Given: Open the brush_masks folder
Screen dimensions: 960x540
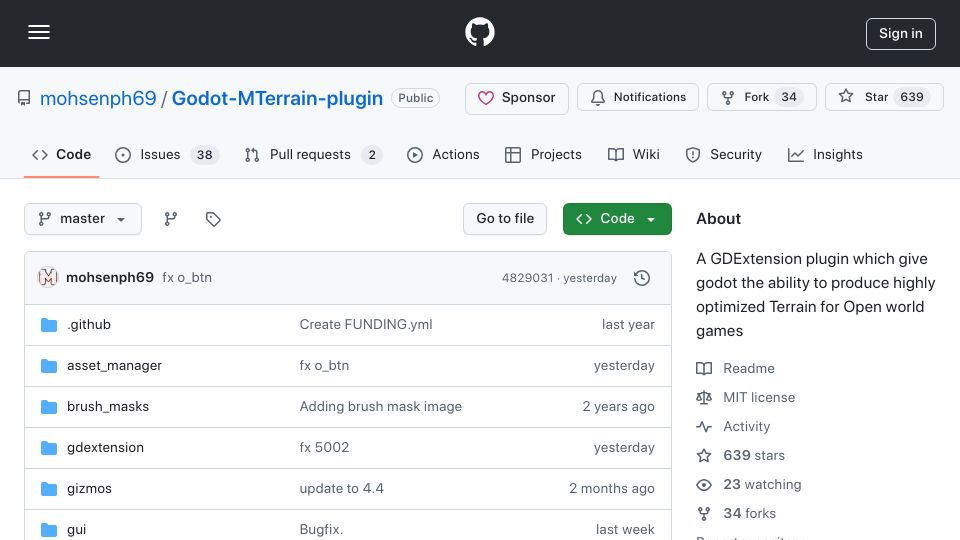Looking at the screenshot, I should (108, 407).
